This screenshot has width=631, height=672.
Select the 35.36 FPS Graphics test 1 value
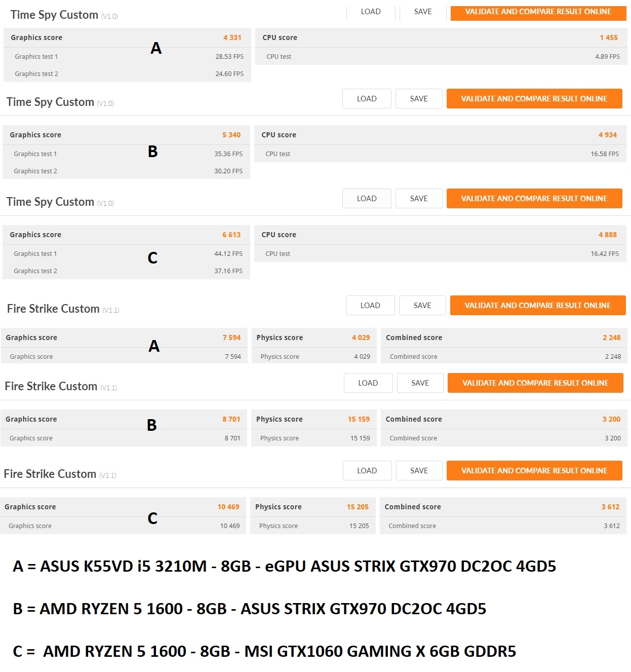coord(228,154)
